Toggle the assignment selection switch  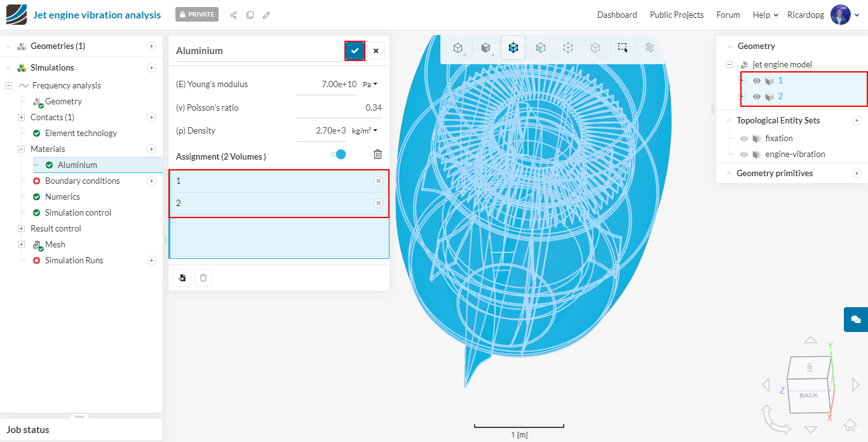tap(338, 155)
